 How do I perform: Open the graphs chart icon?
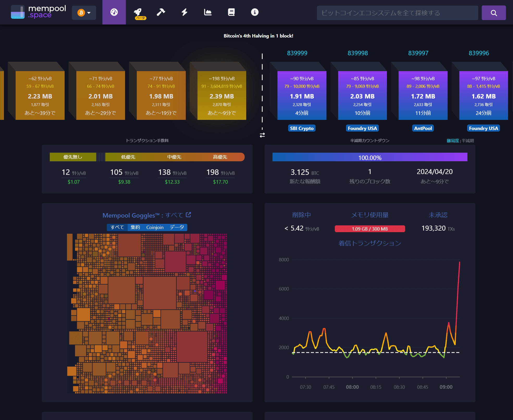pyautogui.click(x=208, y=12)
